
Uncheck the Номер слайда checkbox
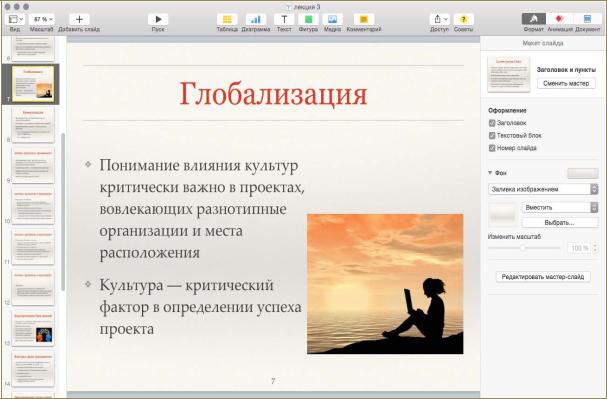(x=492, y=148)
